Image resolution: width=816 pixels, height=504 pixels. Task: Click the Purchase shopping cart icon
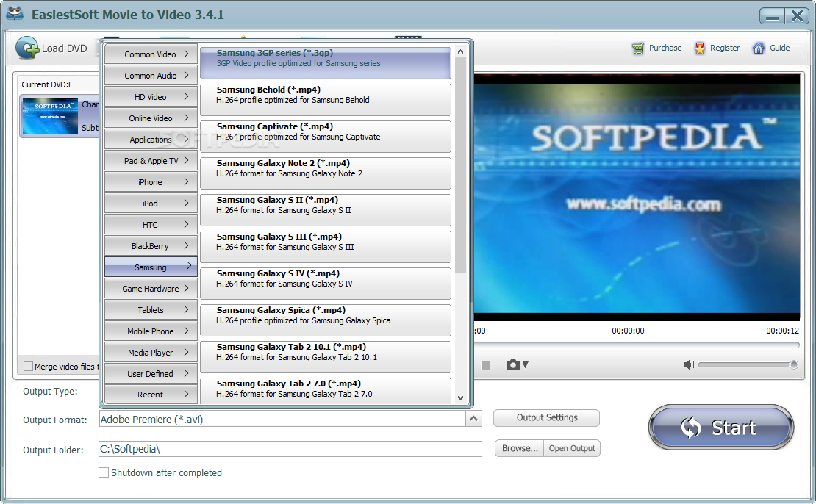tap(637, 48)
